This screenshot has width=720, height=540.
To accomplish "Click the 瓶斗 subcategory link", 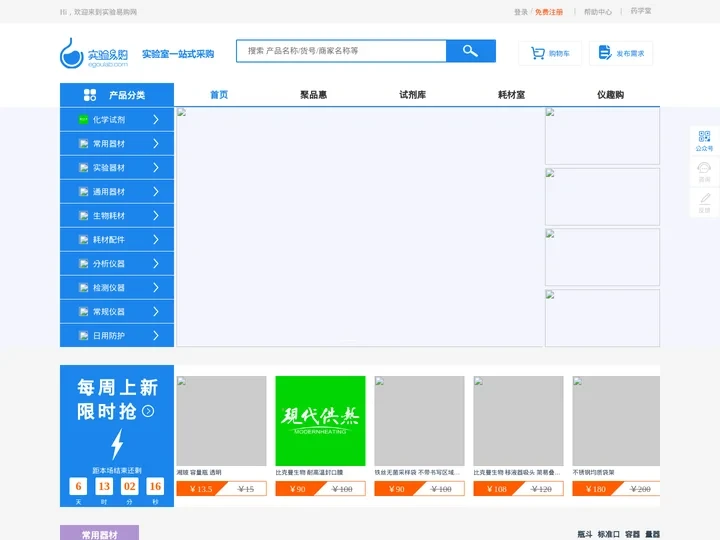I will click(585, 534).
